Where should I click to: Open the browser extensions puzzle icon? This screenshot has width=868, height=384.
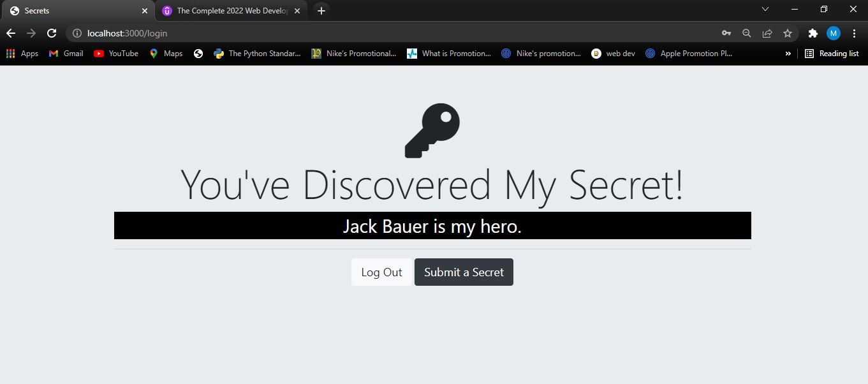tap(813, 33)
